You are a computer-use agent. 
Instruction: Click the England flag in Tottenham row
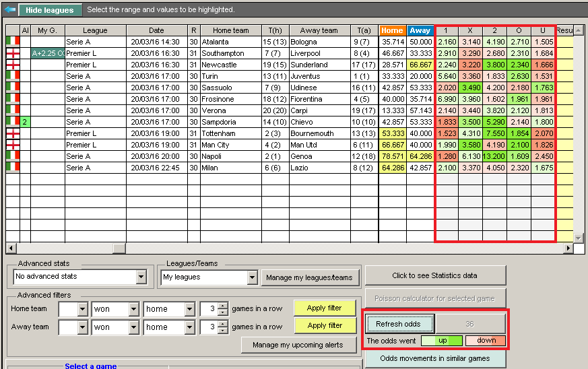13,133
